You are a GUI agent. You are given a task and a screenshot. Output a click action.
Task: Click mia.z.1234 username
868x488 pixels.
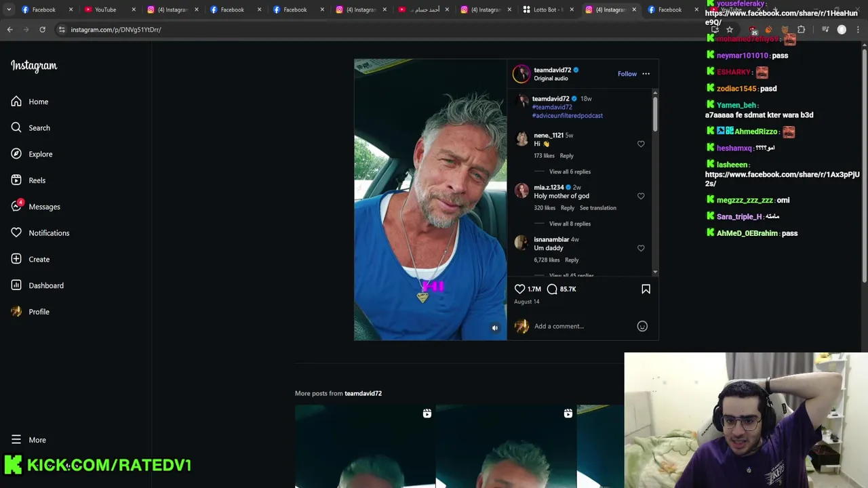pyautogui.click(x=549, y=188)
